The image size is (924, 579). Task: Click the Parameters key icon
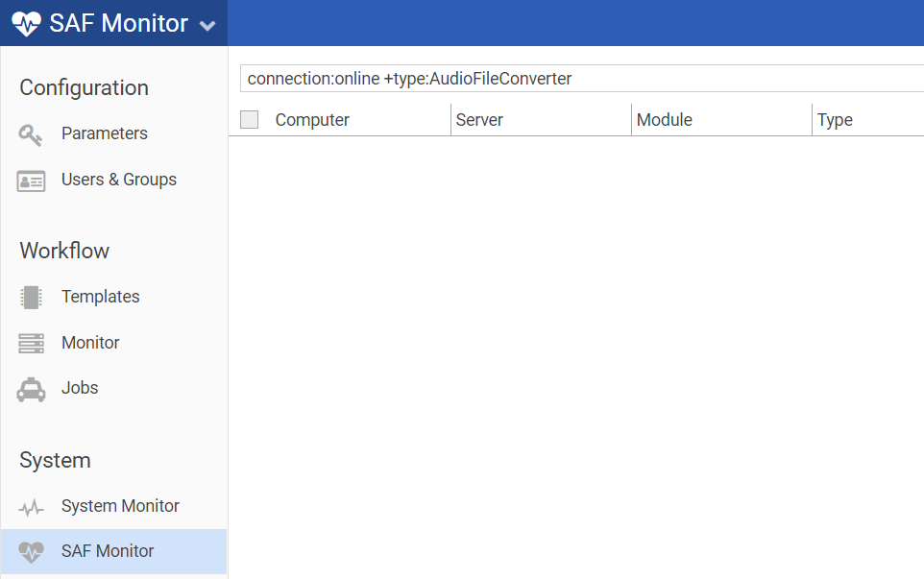pos(31,134)
